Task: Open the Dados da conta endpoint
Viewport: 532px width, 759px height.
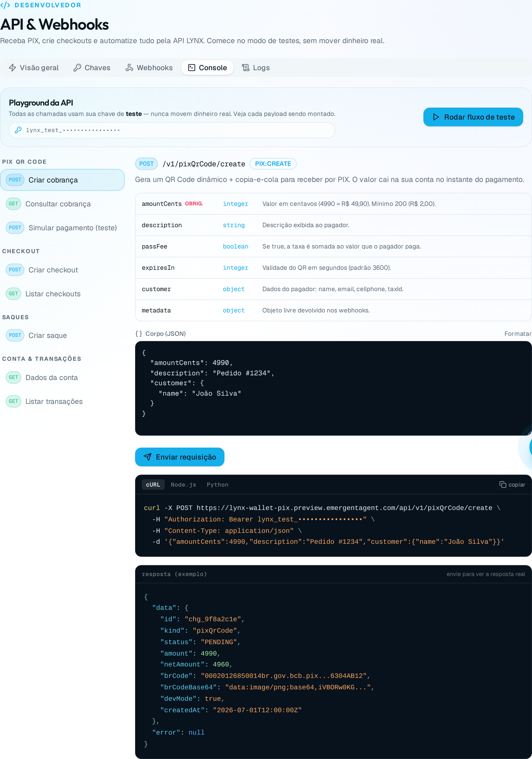Action: pyautogui.click(x=62, y=377)
